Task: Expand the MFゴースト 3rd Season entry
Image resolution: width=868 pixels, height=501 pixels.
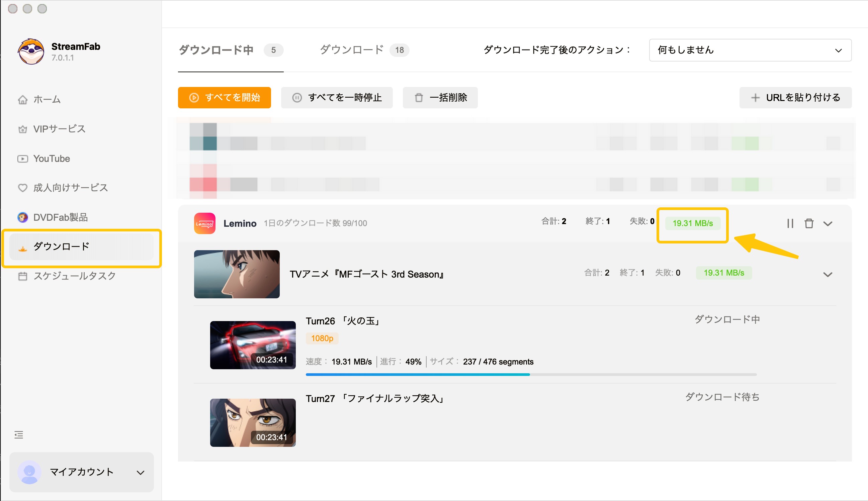Action: click(x=829, y=274)
